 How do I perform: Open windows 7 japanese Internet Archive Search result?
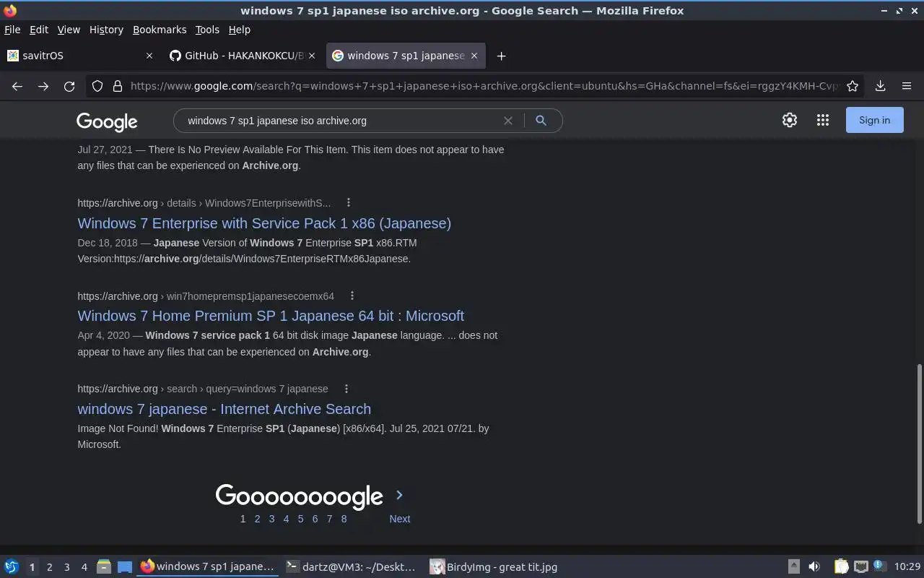pos(224,409)
